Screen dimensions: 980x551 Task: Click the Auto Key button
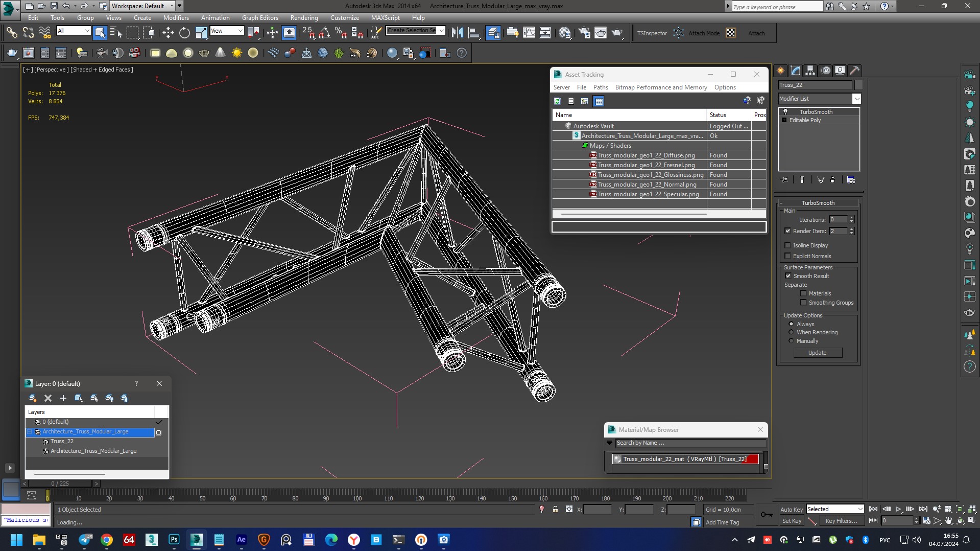[791, 510]
